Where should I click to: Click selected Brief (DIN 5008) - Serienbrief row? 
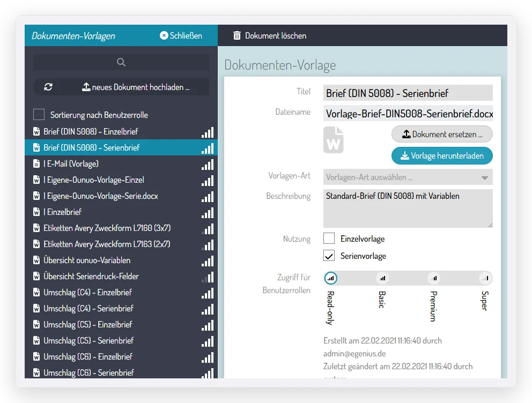coord(121,147)
